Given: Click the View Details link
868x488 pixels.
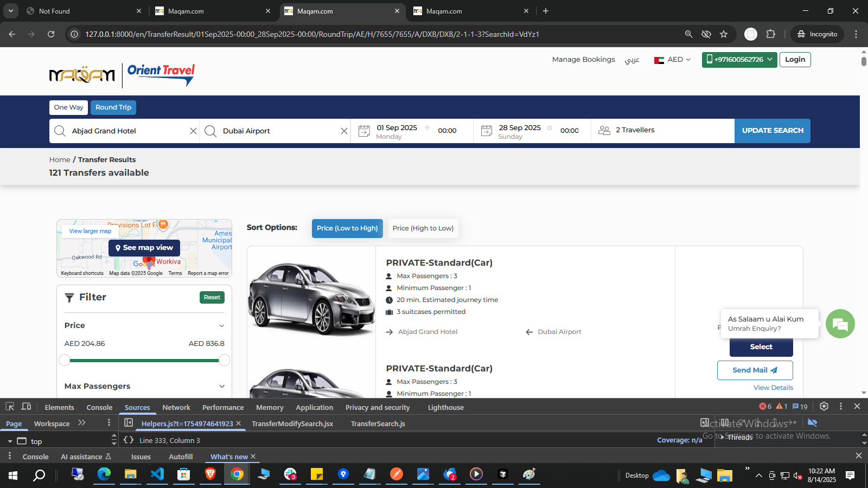Looking at the screenshot, I should point(773,388).
